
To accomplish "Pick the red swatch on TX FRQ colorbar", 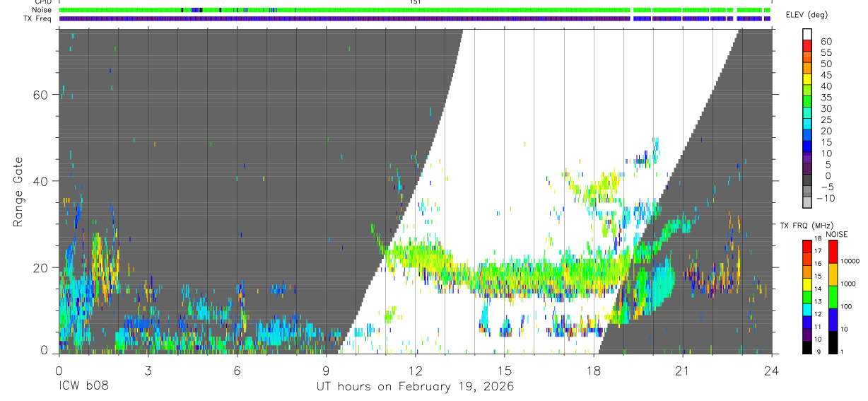I will coord(807,247).
